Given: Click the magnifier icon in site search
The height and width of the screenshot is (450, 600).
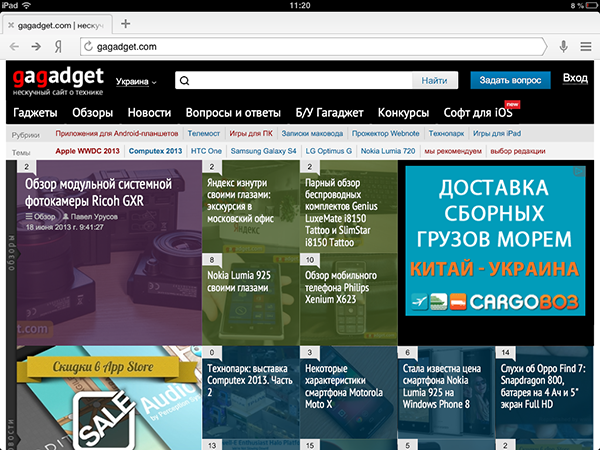Looking at the screenshot, I should point(184,81).
